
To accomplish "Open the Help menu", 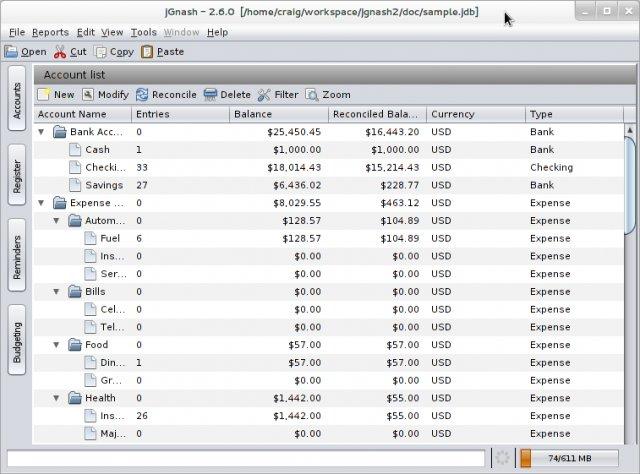I will point(217,32).
